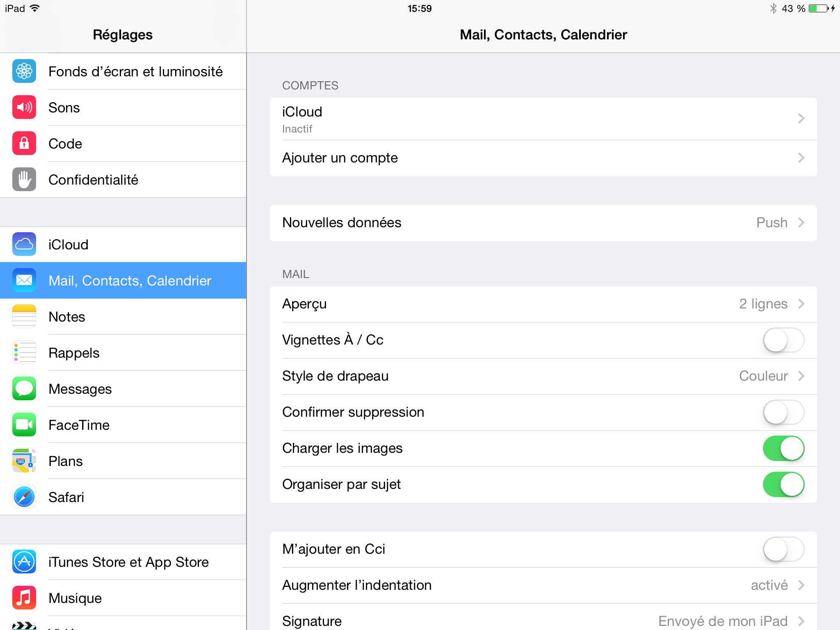Open iTunes Store et App Store icon
The height and width of the screenshot is (630, 840).
click(24, 562)
